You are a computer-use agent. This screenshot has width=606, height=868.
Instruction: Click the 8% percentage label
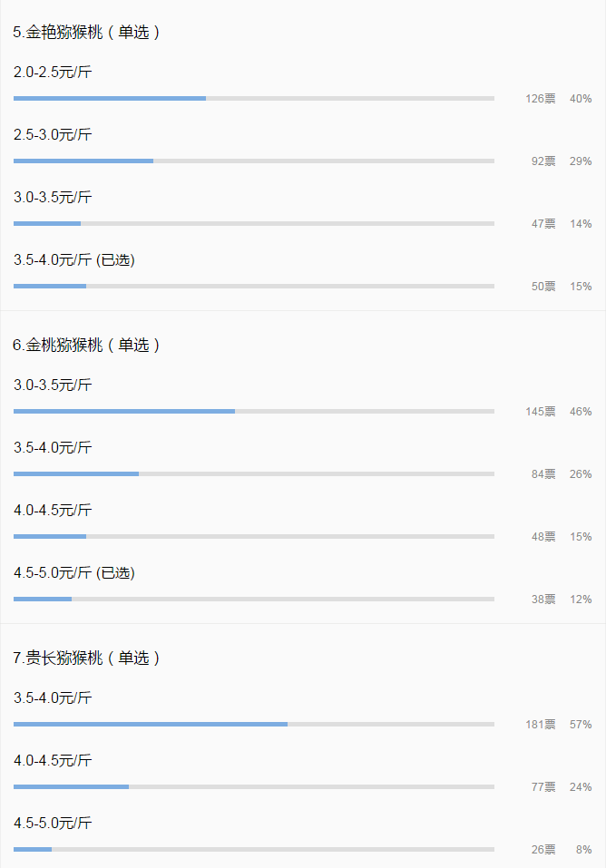[x=584, y=849]
